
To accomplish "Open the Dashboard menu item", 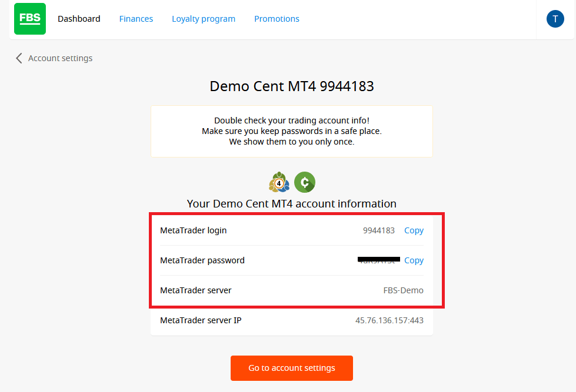I will (x=79, y=19).
